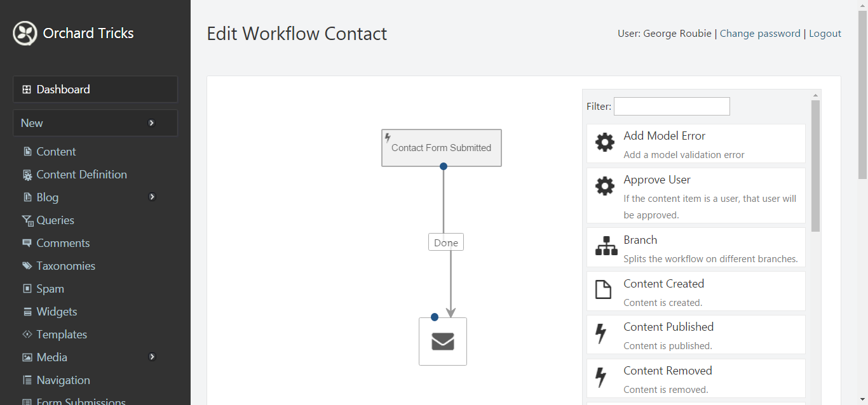The height and width of the screenshot is (405, 868).
Task: Select the envelope email activity node
Action: click(443, 342)
